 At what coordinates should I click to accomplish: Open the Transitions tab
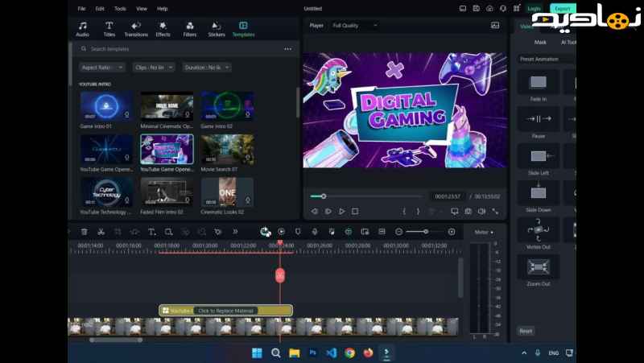coord(136,29)
